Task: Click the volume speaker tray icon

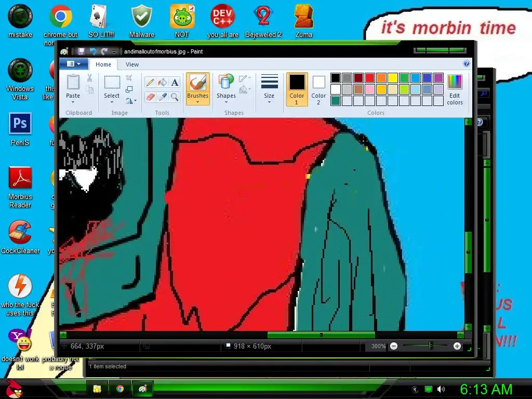Action: pos(441,389)
